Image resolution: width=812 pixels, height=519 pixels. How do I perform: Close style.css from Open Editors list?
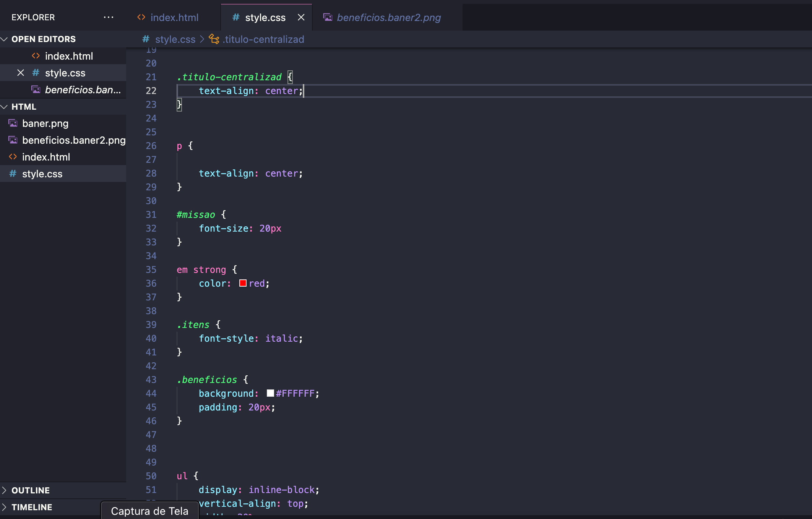[21, 73]
